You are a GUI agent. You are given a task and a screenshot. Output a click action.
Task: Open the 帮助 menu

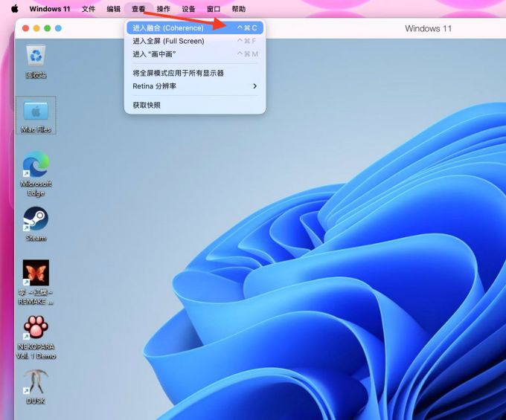[239, 9]
